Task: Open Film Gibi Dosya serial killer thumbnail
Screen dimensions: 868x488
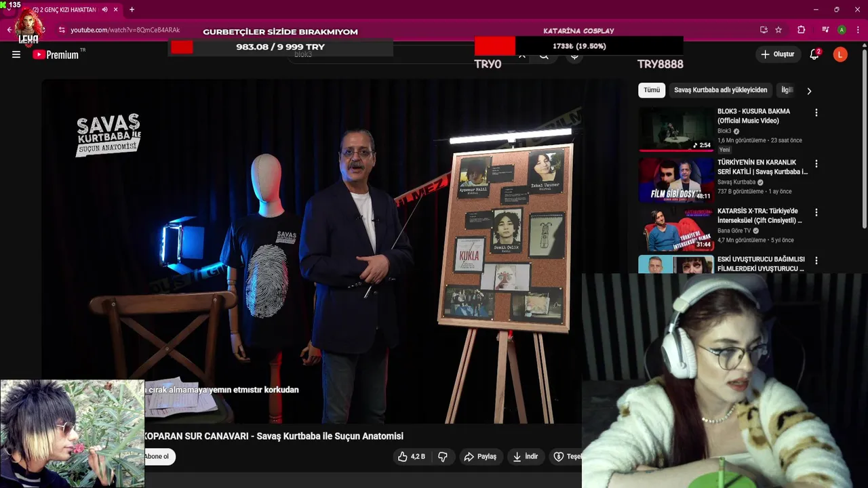Action: (675, 180)
